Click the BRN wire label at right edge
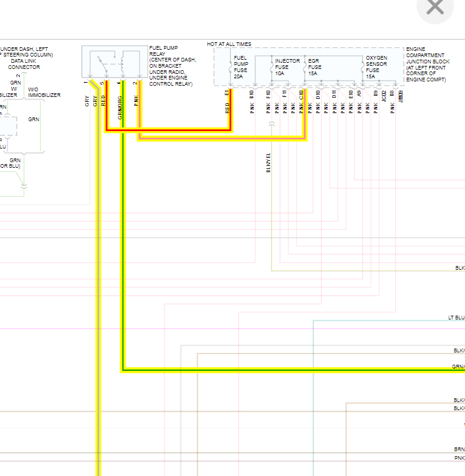Viewport: 465px width, 476px height. (459, 449)
